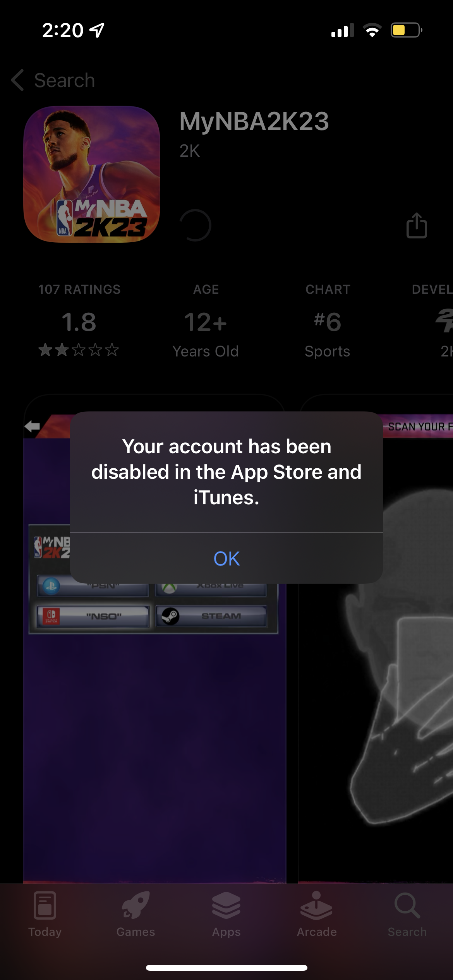Image resolution: width=453 pixels, height=980 pixels.
Task: Open the Sports chart ranking #6
Action: pos(328,321)
